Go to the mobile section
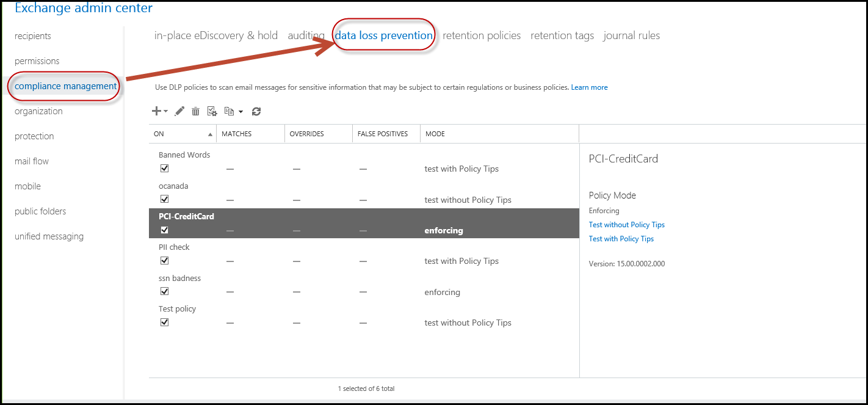 [27, 186]
